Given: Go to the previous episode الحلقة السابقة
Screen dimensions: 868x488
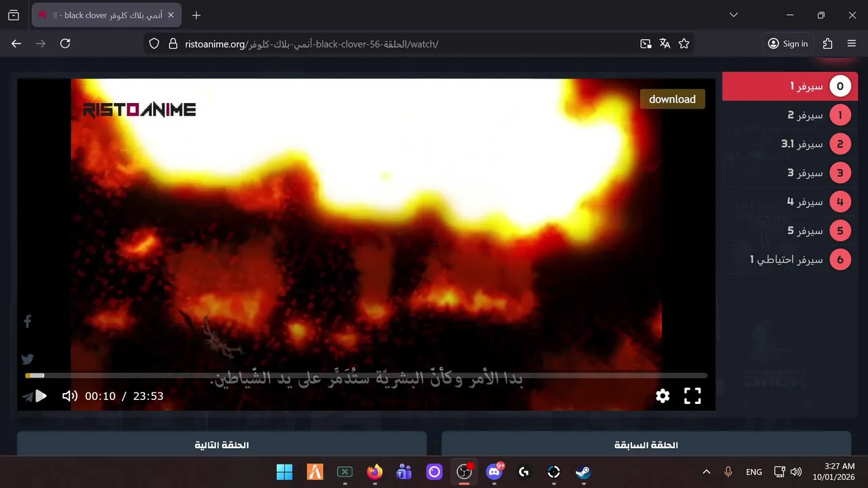Looking at the screenshot, I should pos(646,445).
